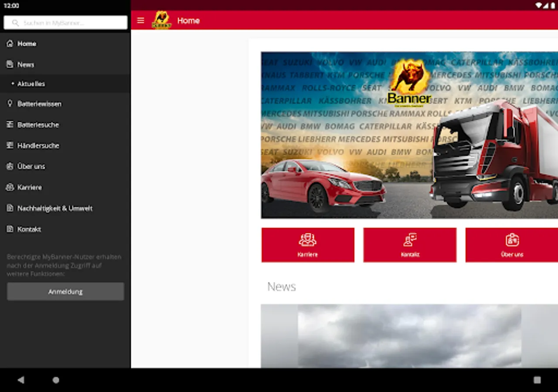Open Nachhaltigkeit & Umwelt menu label
The image size is (558, 392).
(55, 208)
